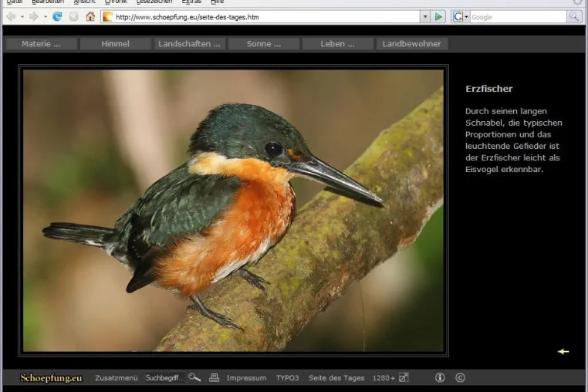Click the 1280+ resolution link

(384, 378)
